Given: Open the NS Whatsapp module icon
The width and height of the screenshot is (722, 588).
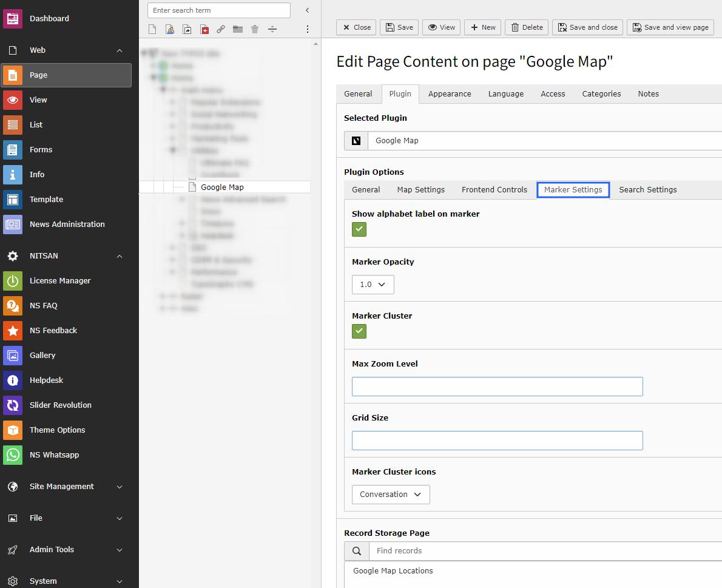Looking at the screenshot, I should (12, 455).
